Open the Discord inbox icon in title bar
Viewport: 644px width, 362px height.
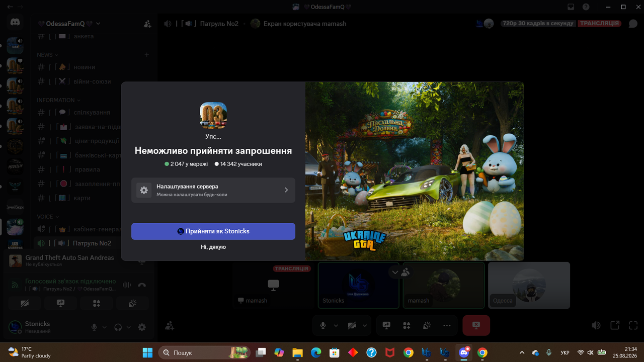571,7
